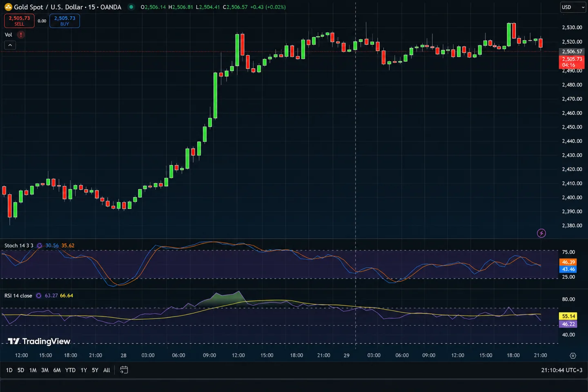Click the gold symbol logo icon
This screenshot has height=392, width=588.
pos(8,7)
